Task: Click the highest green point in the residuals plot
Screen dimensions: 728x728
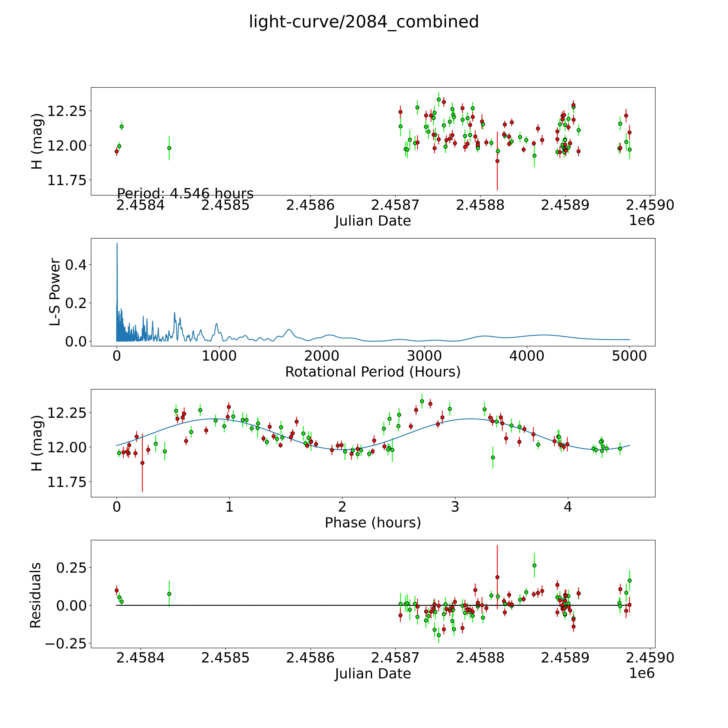Action: click(x=534, y=565)
